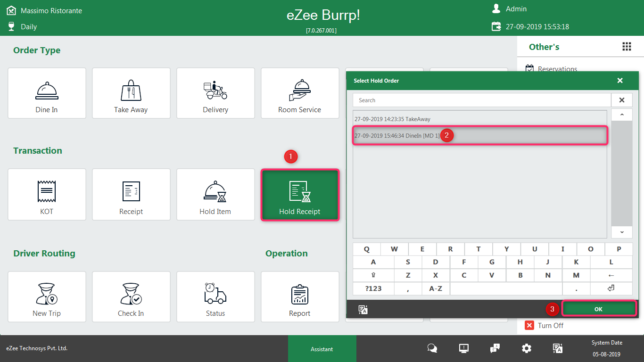Tap the T key on on-screen keyboard
This screenshot has width=644, height=362.
(x=478, y=249)
